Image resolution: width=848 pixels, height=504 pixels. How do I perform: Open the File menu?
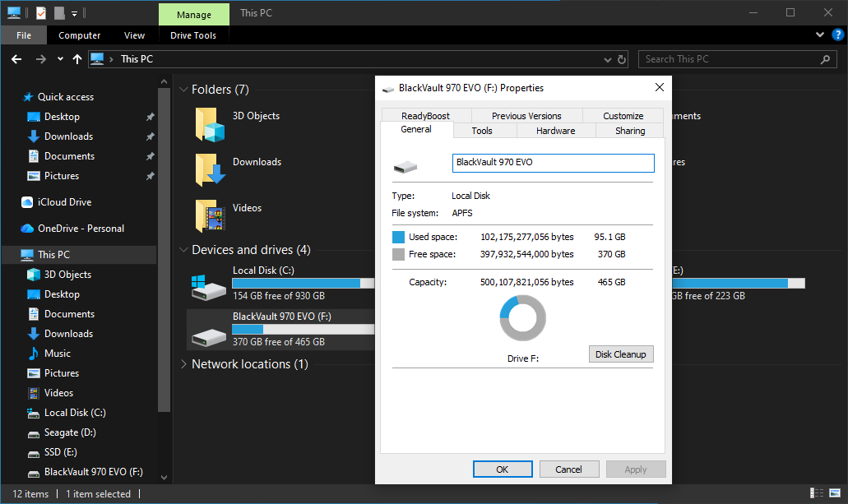click(x=24, y=35)
